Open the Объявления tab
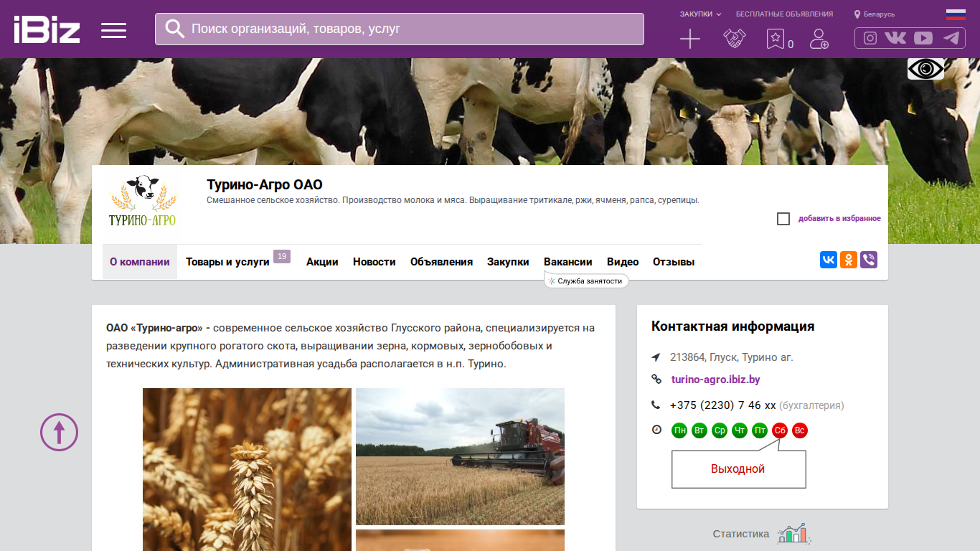980x551 pixels. (441, 262)
